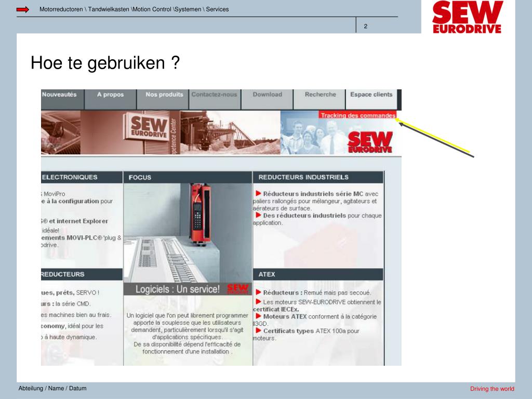Open the Réducteurs : Remué mais pas secoué link
This screenshot has width=532, height=399.
point(317,292)
